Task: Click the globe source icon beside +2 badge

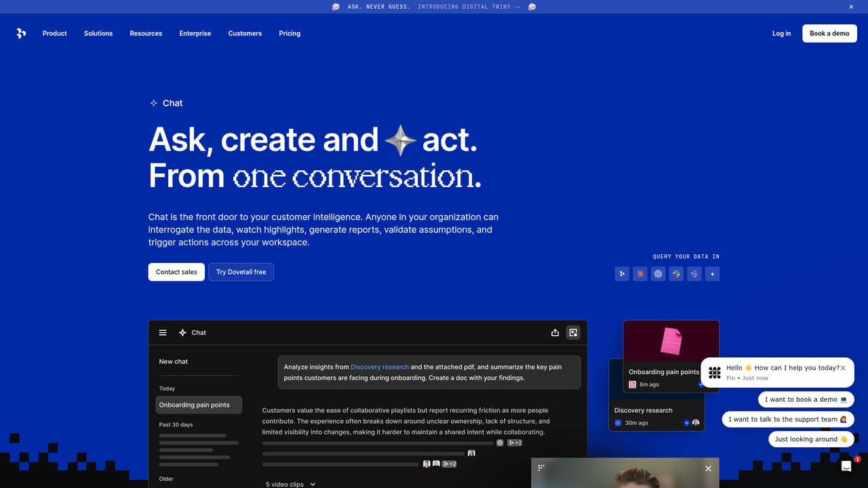Action: click(500, 443)
